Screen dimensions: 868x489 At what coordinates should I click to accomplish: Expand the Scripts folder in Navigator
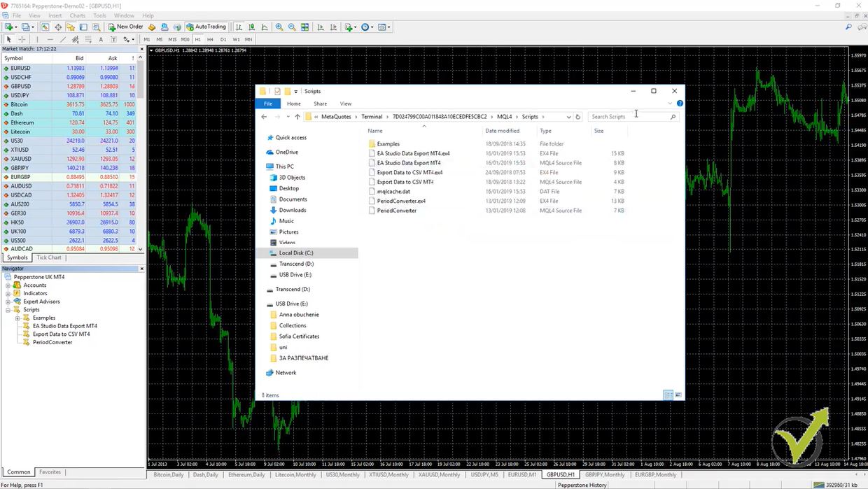[x=8, y=310]
